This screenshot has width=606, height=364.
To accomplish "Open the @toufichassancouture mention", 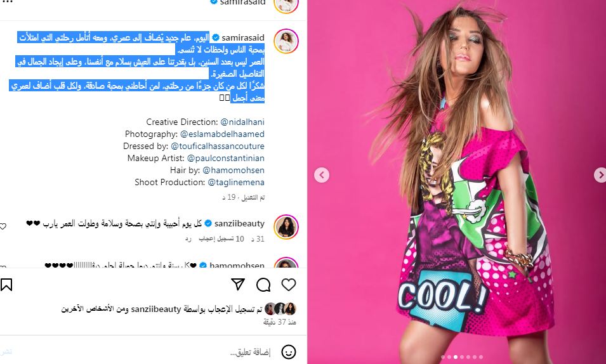I will tap(218, 146).
